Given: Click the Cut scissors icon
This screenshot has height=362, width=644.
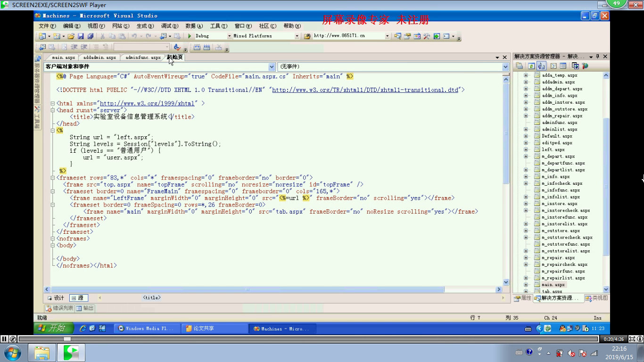Looking at the screenshot, I should coord(102,36).
